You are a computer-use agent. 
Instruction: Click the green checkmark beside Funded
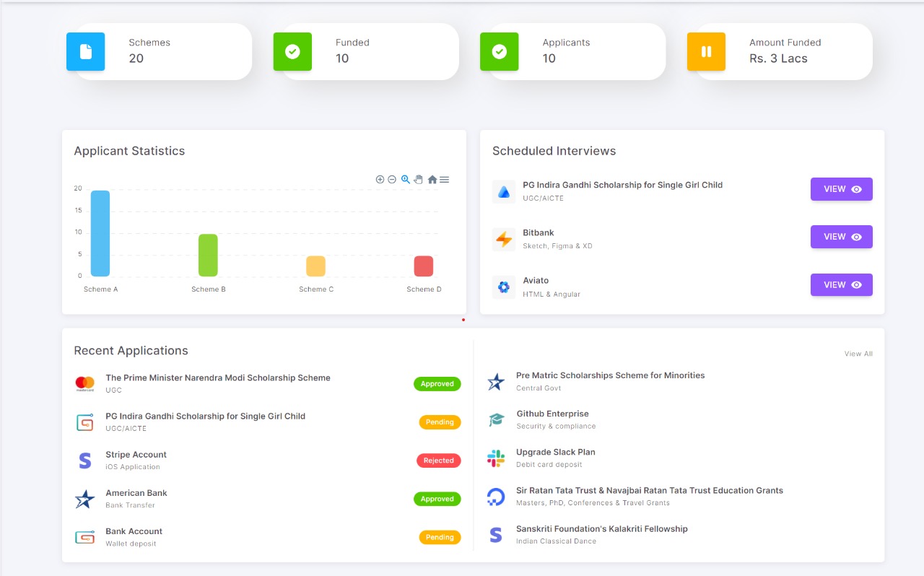[x=292, y=51]
